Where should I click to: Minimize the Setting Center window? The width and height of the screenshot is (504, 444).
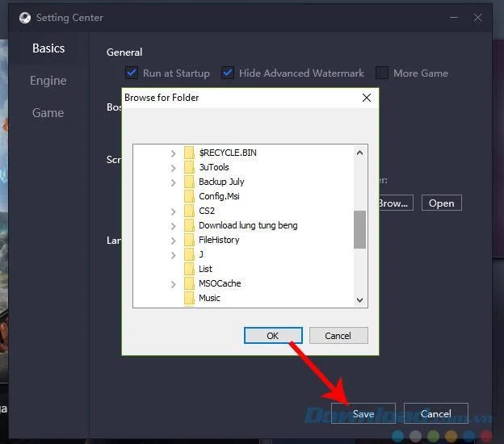(454, 17)
